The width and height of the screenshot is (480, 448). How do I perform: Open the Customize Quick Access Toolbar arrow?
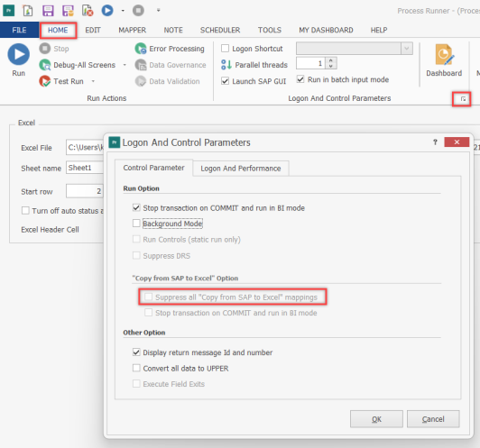pyautogui.click(x=158, y=11)
